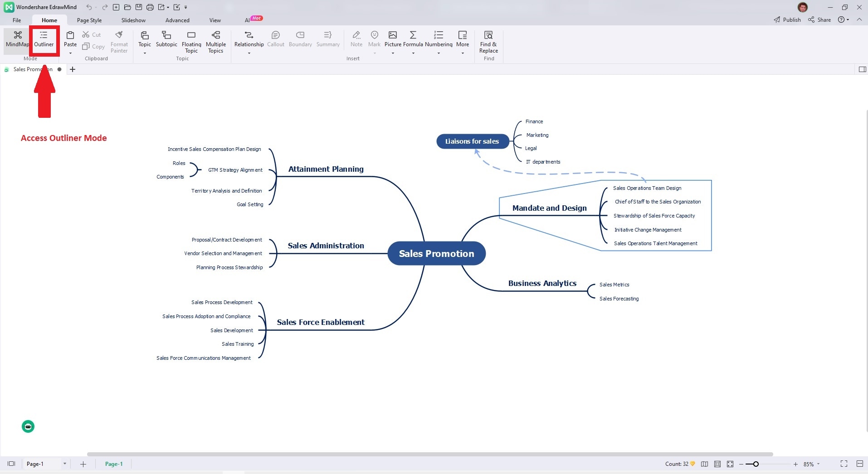868x474 pixels.
Task: Click the Copy button in Clipboard
Action: pyautogui.click(x=93, y=46)
